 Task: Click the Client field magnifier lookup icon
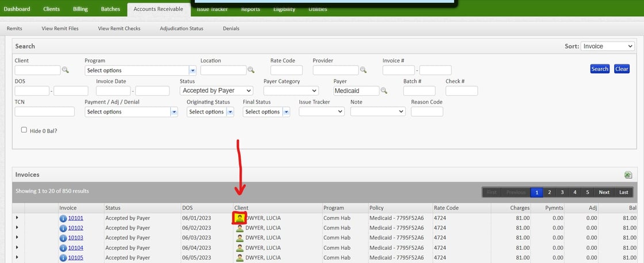click(x=66, y=70)
